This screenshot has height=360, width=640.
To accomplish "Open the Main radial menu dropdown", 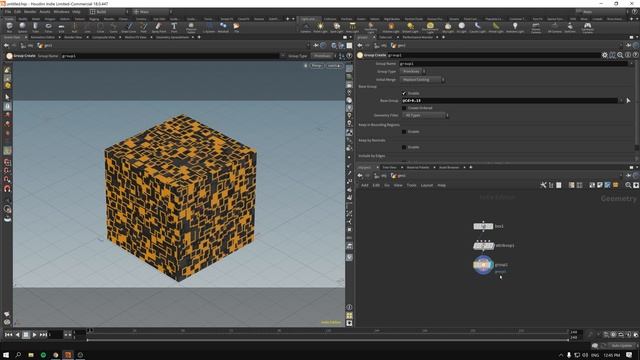I will coord(152,12).
